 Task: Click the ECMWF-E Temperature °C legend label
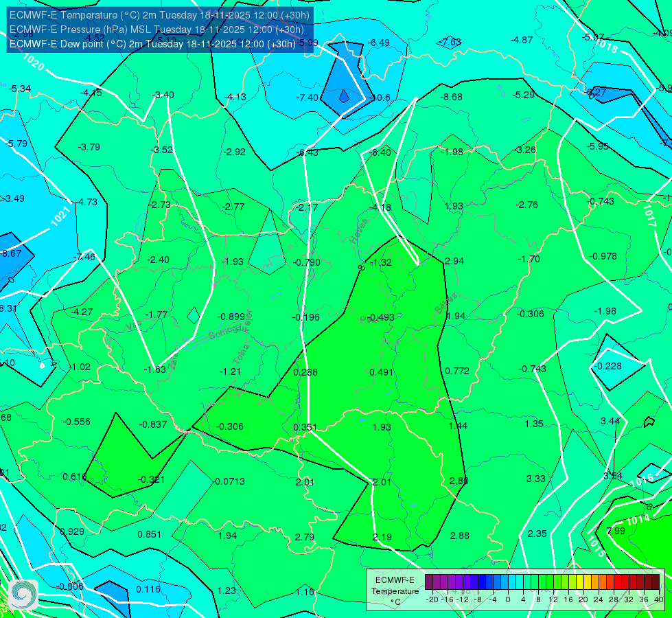point(395,591)
